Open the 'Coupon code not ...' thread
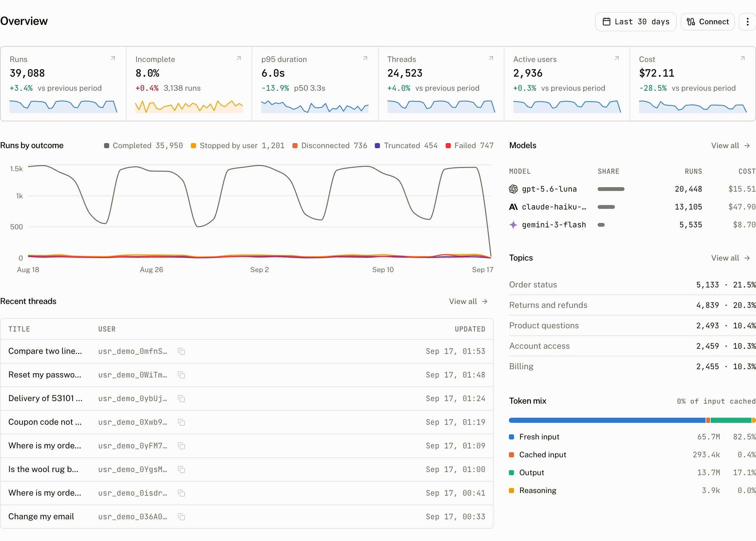756x541 pixels. coord(45,422)
